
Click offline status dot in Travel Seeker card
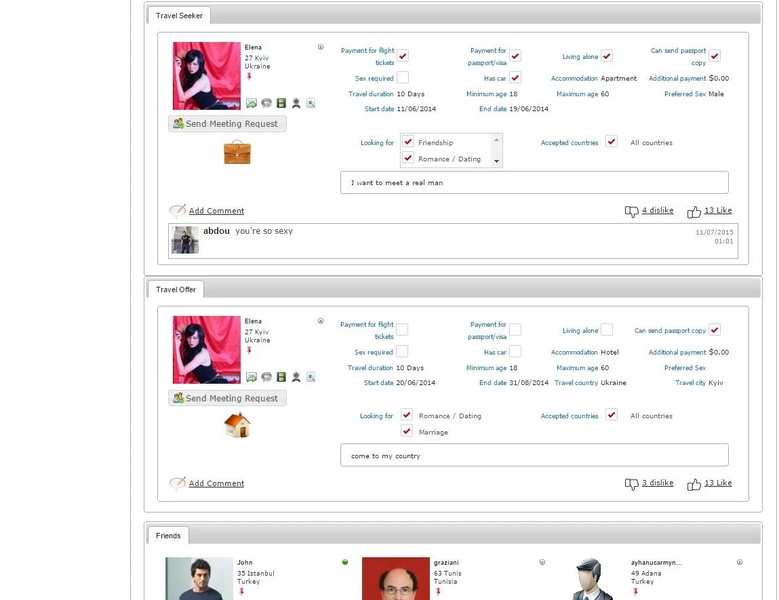(320, 47)
